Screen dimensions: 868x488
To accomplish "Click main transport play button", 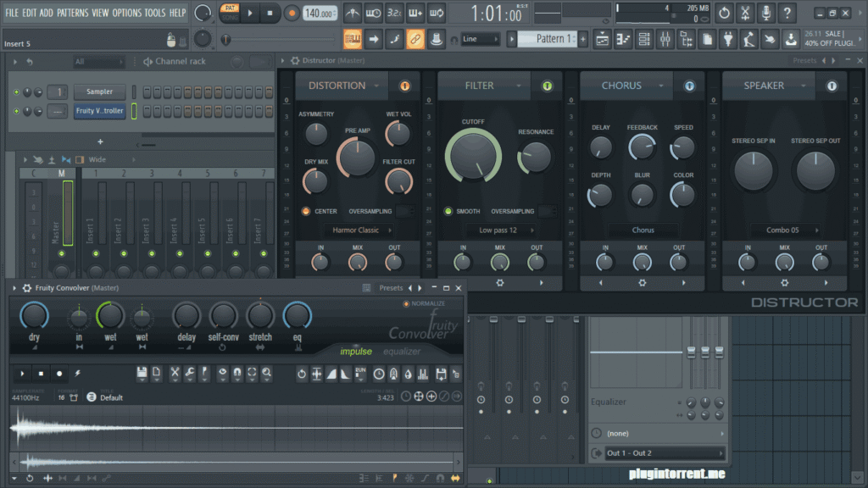I will pos(250,13).
